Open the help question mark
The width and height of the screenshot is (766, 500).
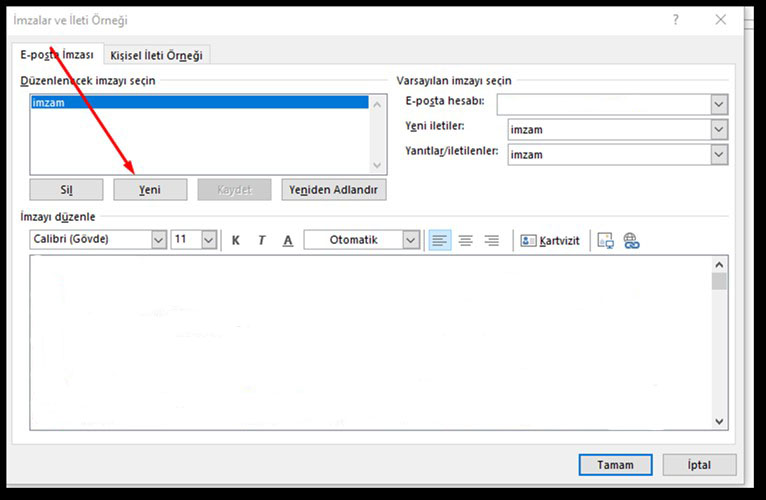pyautogui.click(x=676, y=20)
